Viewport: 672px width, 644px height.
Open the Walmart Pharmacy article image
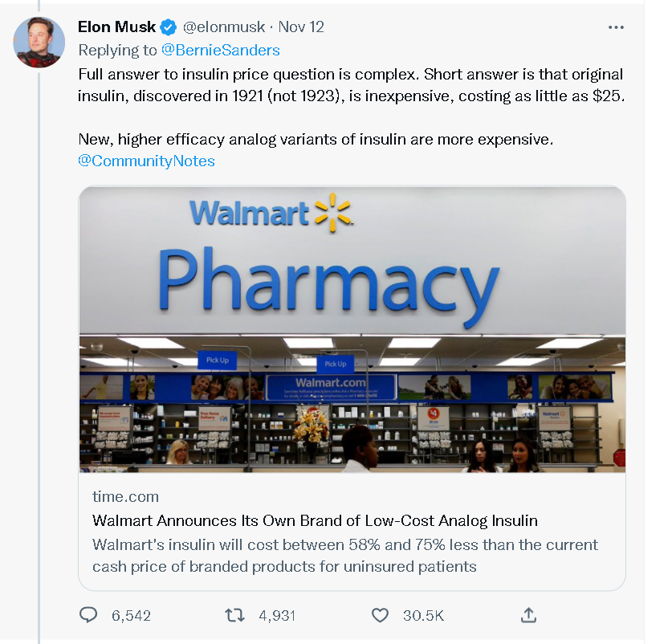click(352, 329)
